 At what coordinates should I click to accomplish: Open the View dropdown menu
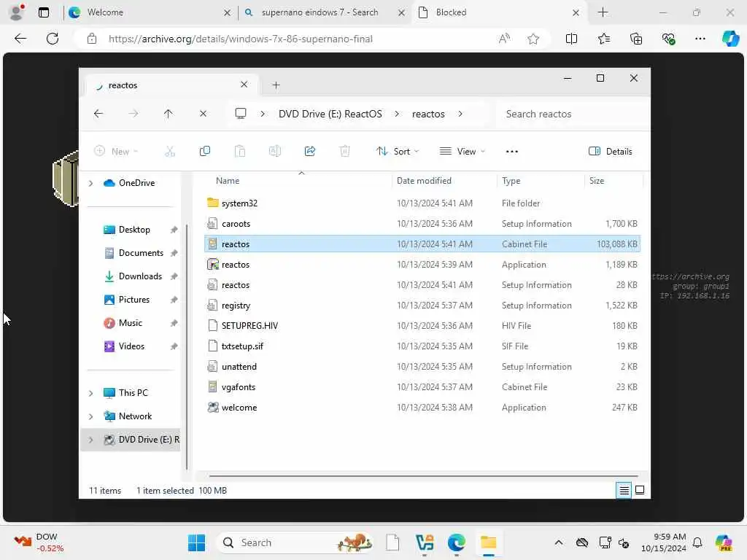(462, 152)
